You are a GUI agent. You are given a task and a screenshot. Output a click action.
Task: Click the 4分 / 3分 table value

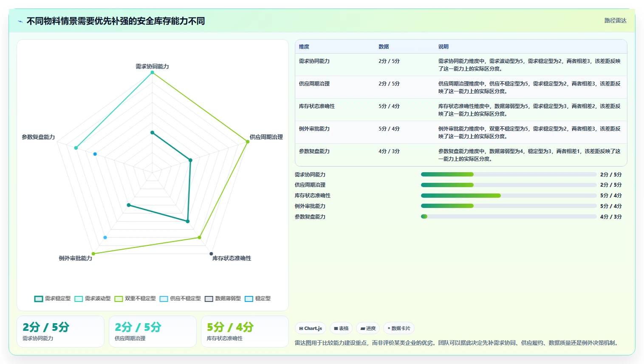coord(389,151)
